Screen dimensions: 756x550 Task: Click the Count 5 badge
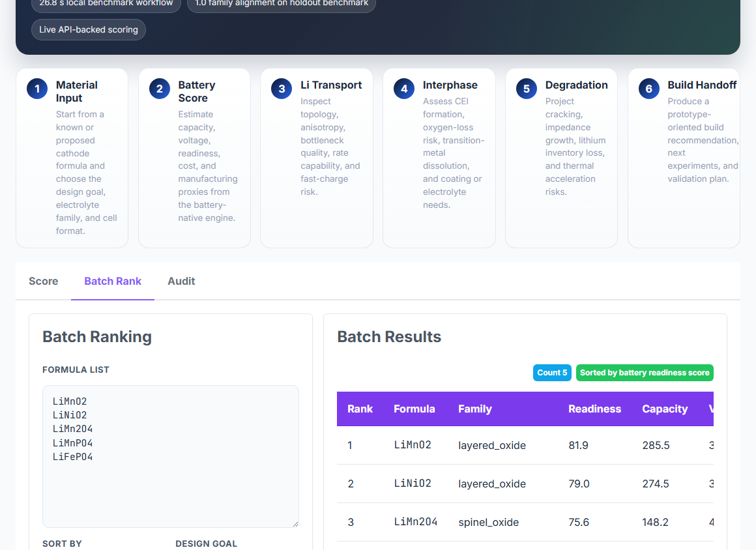552,373
